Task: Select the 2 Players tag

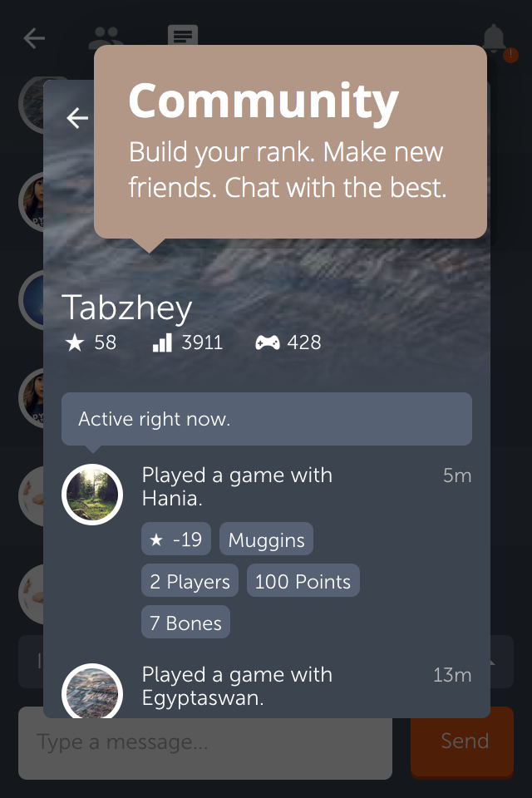Action: pyautogui.click(x=190, y=581)
